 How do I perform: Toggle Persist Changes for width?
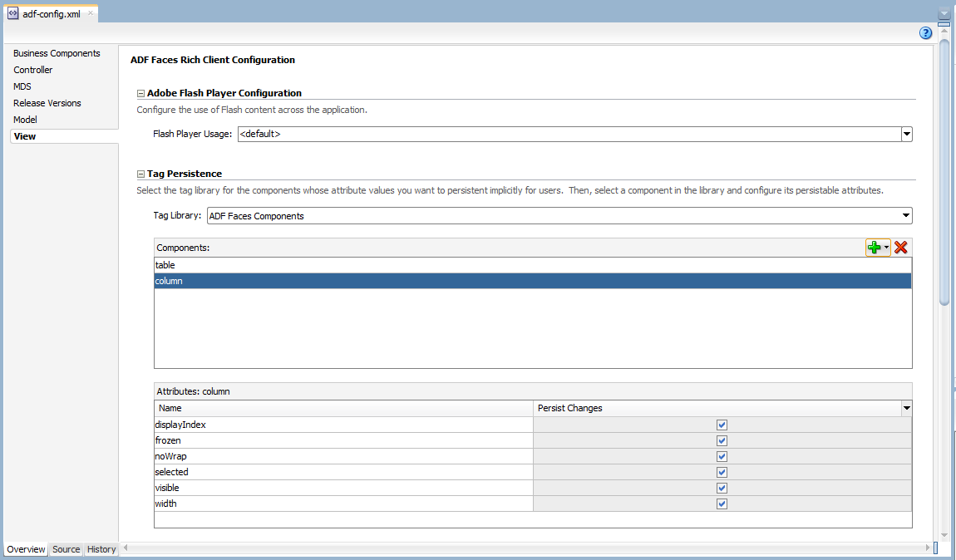click(x=722, y=504)
